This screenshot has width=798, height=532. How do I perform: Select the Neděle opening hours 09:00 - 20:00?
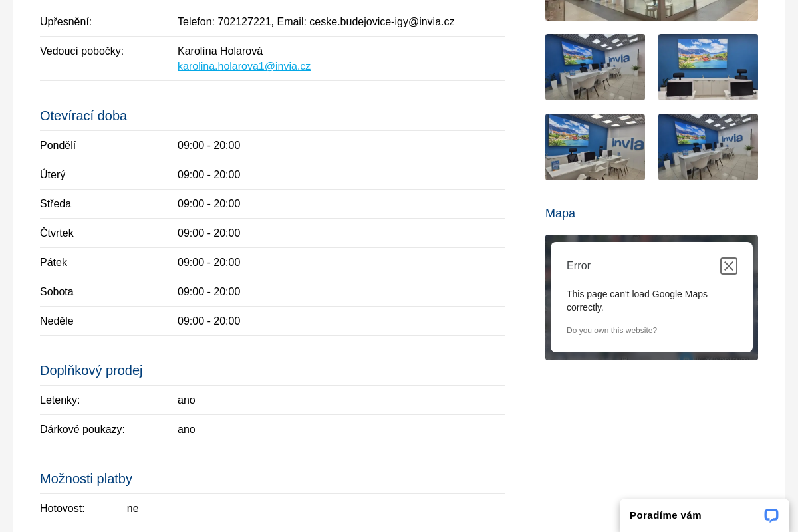pyautogui.click(x=209, y=321)
